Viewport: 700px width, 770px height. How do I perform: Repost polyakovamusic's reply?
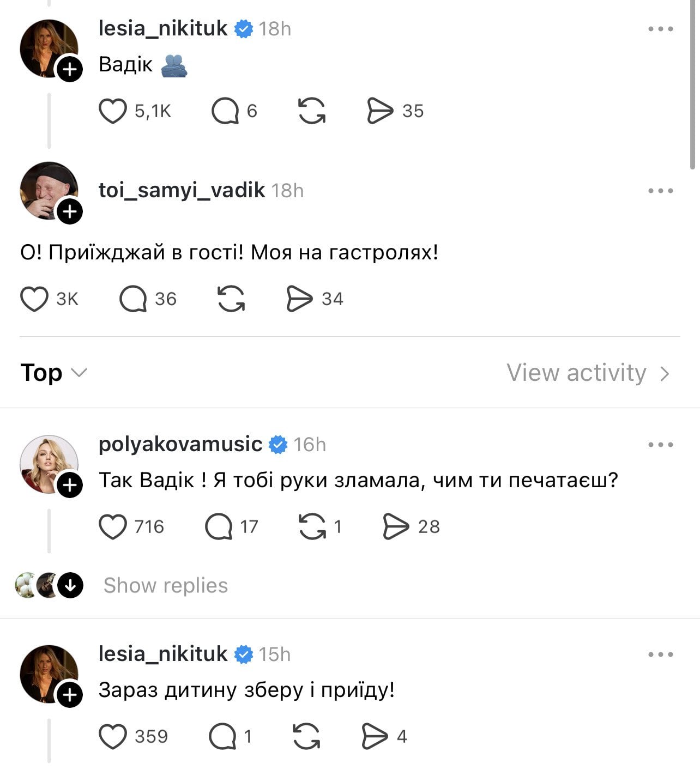point(312,526)
